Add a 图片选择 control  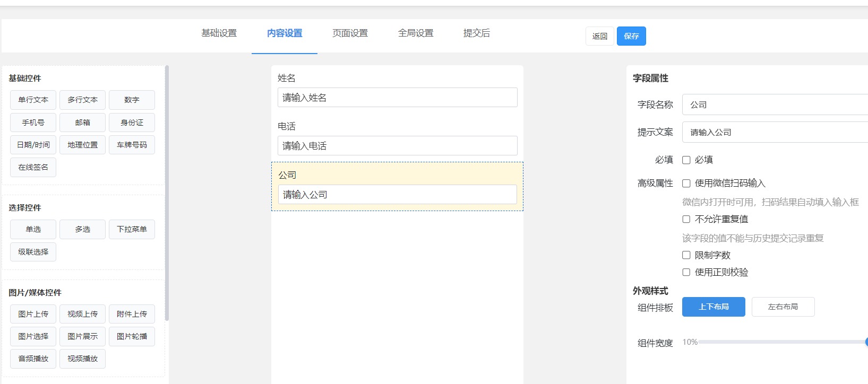(x=33, y=336)
